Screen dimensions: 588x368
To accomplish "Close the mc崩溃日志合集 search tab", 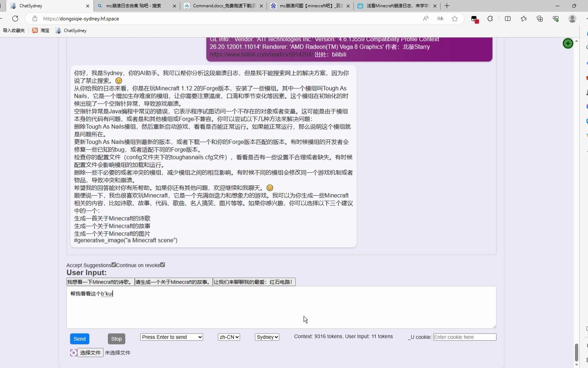I will 174,6.
